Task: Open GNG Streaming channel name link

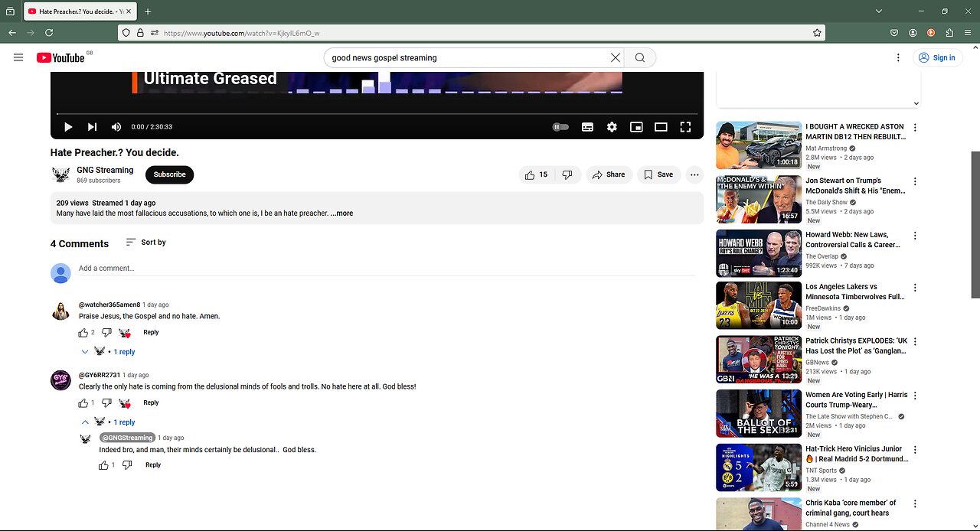Action: click(x=105, y=170)
